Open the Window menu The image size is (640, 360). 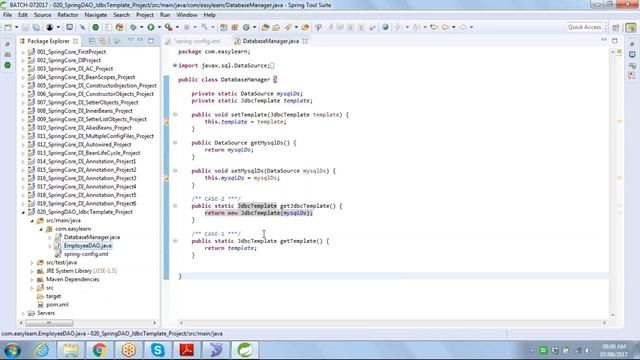187,15
